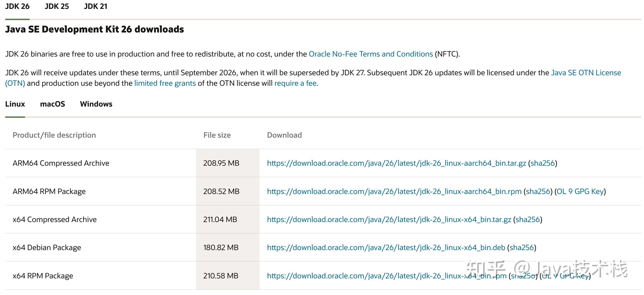Download jdk-26_linux-x64_bin.tar.gz archive
Screen dimensions: 644x295
389,219
